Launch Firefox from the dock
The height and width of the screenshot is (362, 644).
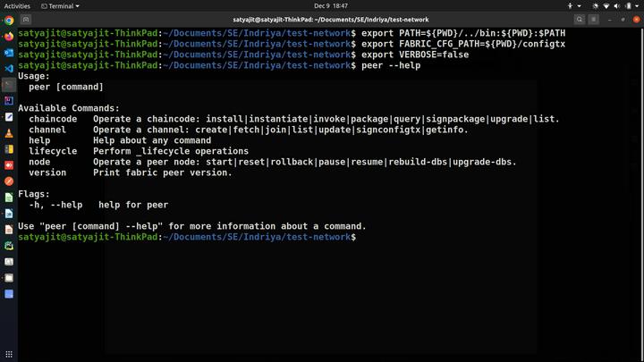(x=9, y=36)
